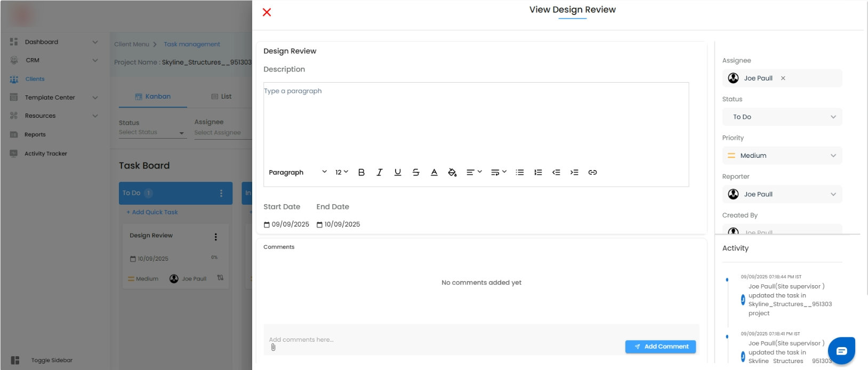Open the Priority dropdown showing Medium

pos(782,156)
